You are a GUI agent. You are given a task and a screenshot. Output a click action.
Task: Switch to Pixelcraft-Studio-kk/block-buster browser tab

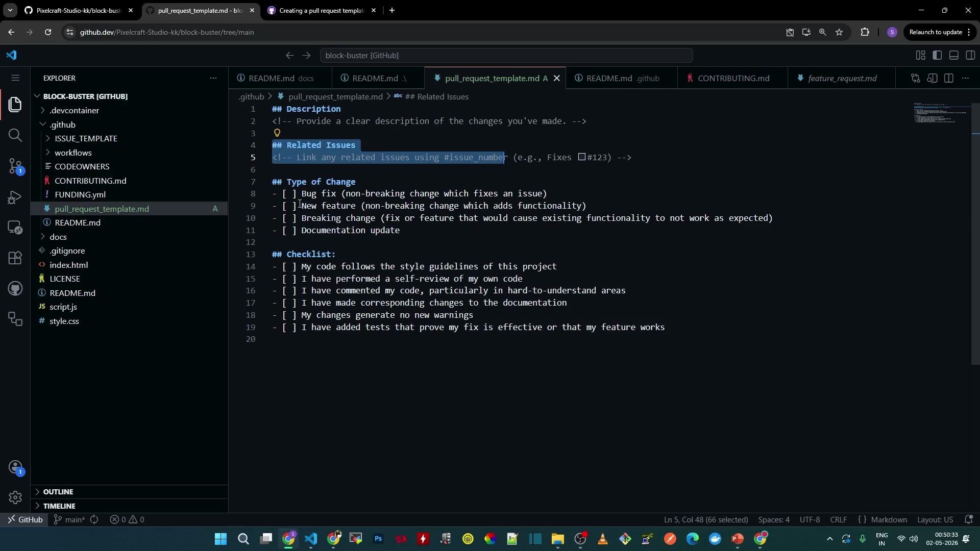(79, 11)
